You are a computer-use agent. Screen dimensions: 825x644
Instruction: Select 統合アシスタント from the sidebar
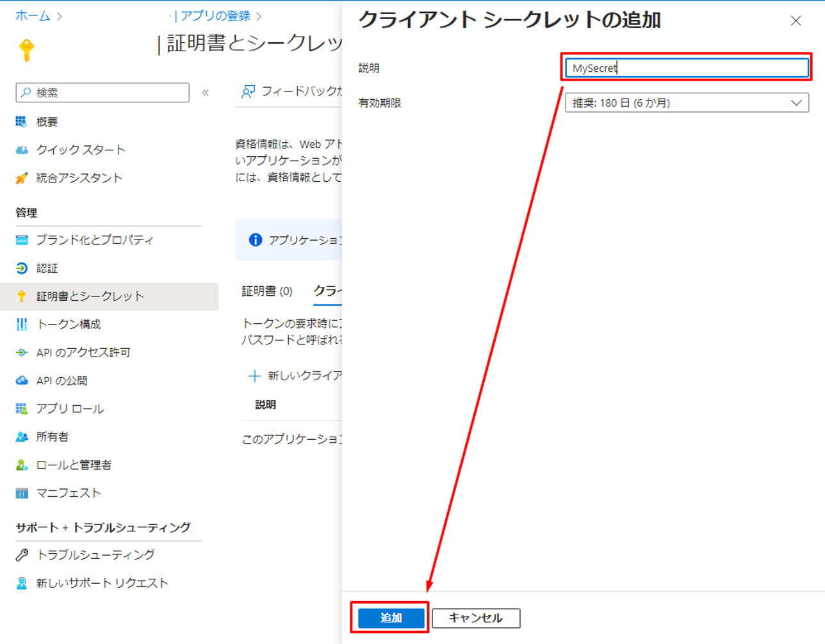[x=79, y=178]
